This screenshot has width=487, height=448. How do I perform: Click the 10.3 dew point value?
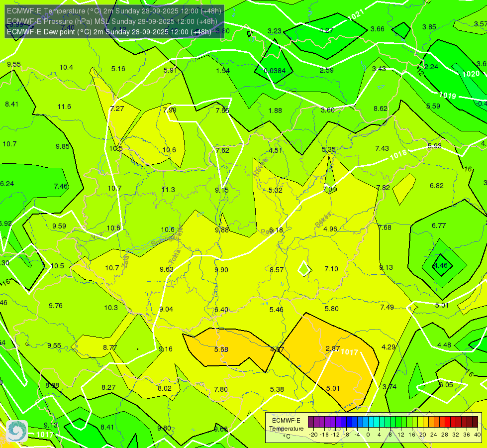tap(111, 308)
